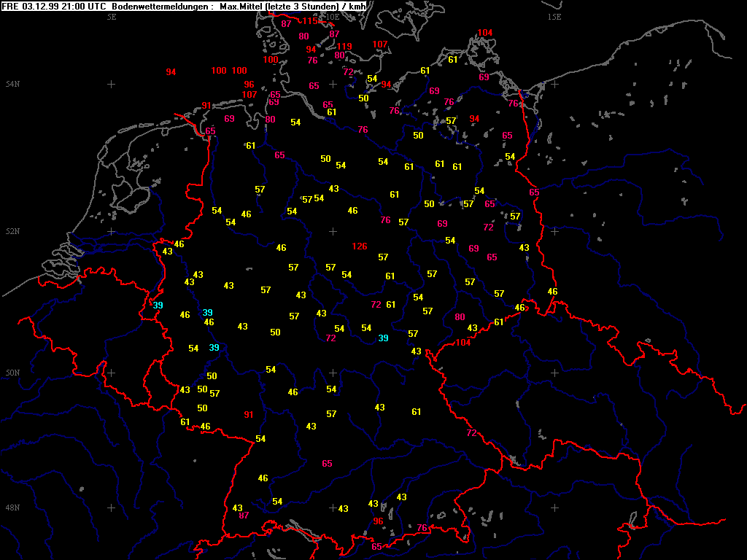Image resolution: width=747 pixels, height=560 pixels.
Task: Click the 10E longitude label
Action: 332,17
